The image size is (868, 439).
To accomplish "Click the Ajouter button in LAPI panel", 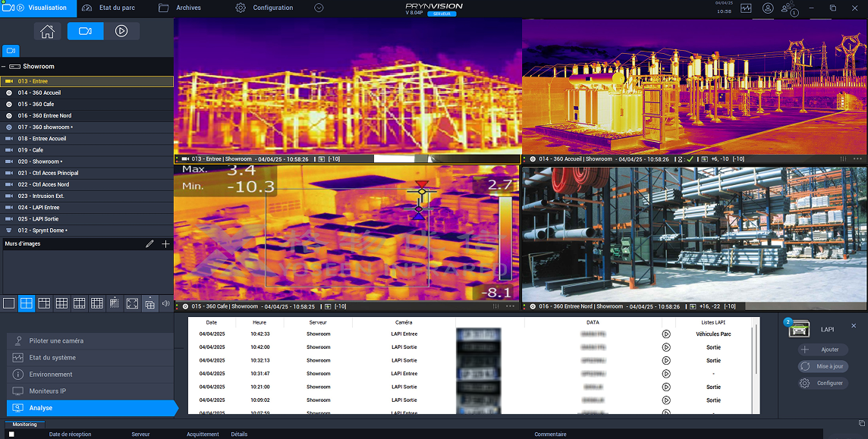I will click(823, 350).
